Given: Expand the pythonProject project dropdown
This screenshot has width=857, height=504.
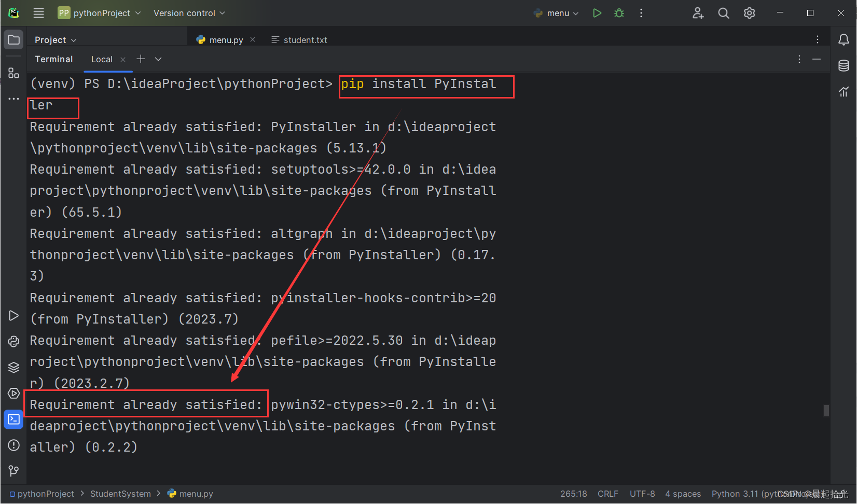Looking at the screenshot, I should (99, 13).
